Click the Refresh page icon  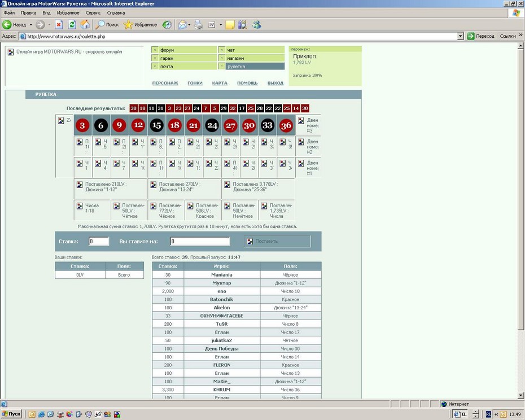72,24
